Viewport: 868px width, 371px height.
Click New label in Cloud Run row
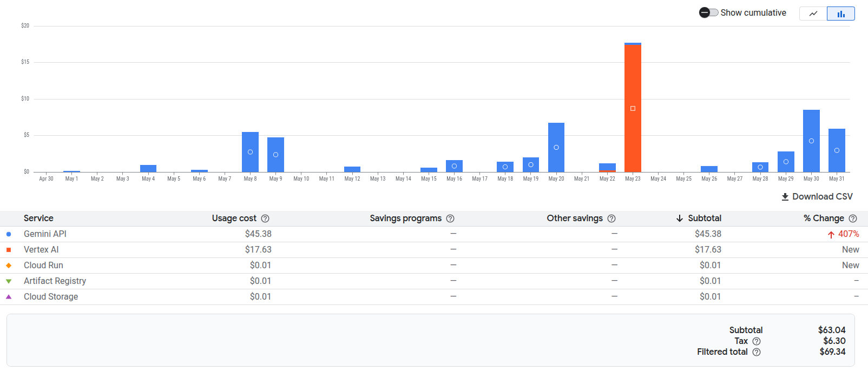pyautogui.click(x=851, y=266)
